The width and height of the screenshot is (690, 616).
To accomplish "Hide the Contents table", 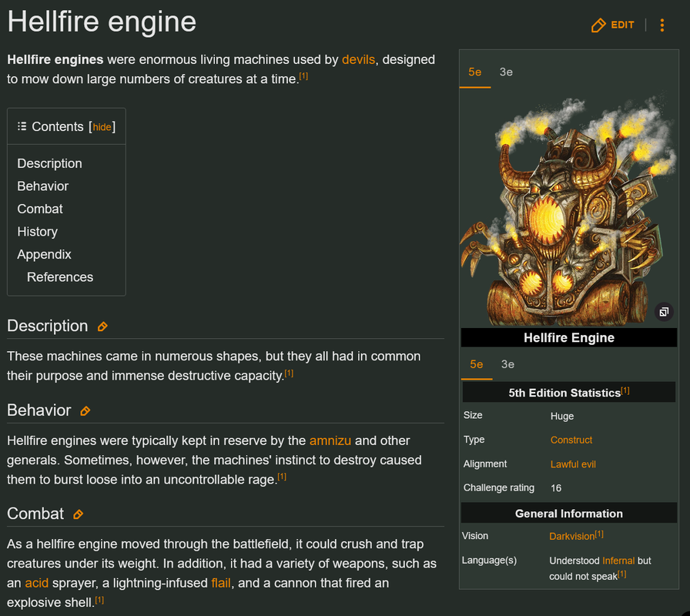I will click(102, 127).
